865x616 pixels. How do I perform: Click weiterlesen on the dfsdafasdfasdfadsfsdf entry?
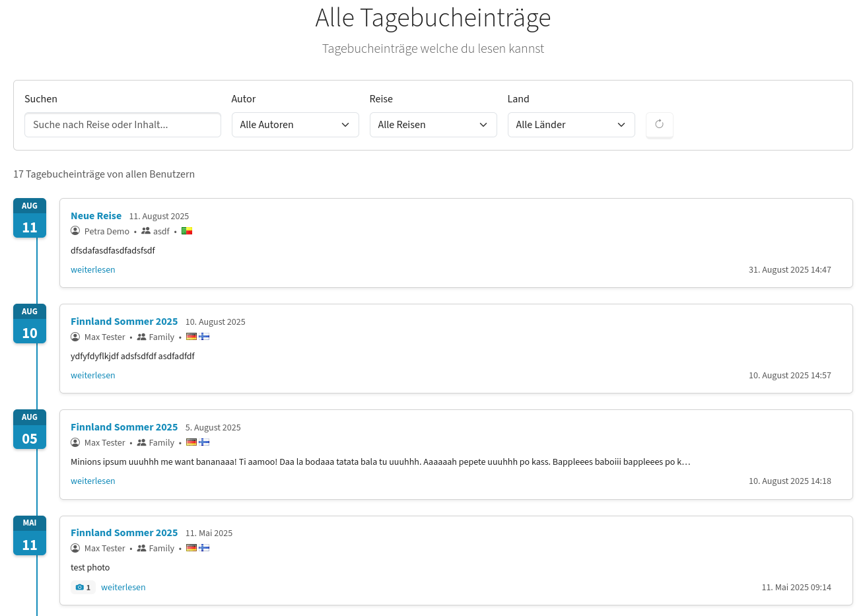[x=93, y=269]
